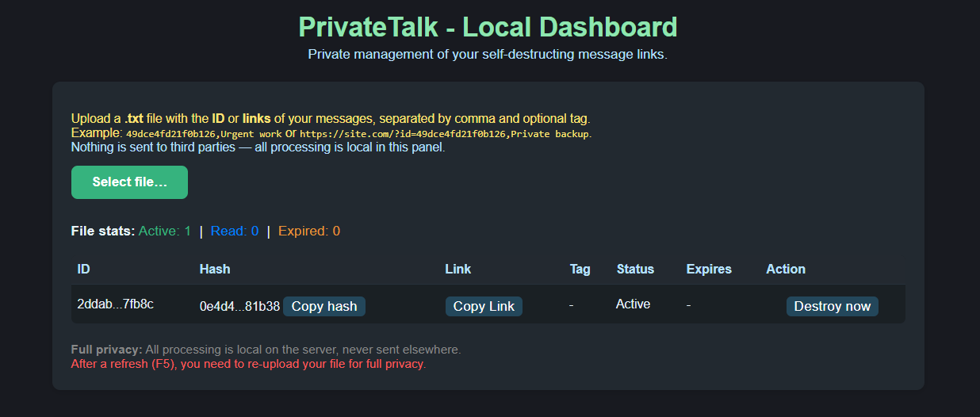
Task: Click the Copy Link button
Action: (x=484, y=307)
